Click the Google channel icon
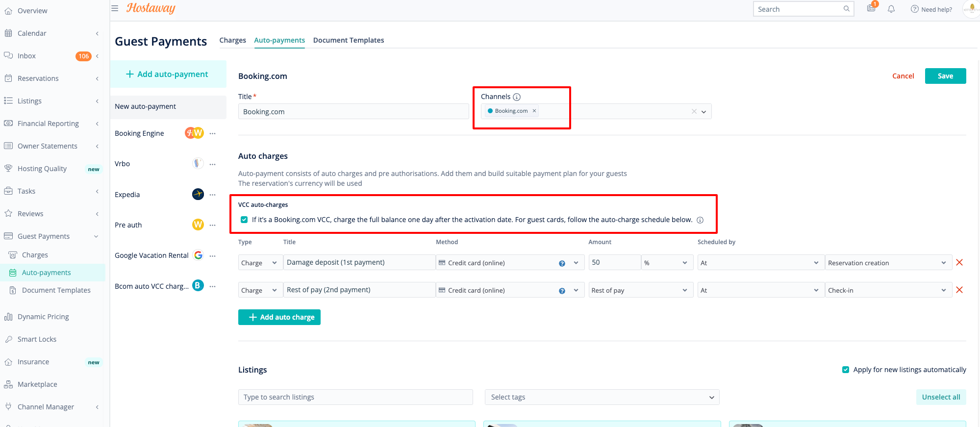 (x=198, y=255)
